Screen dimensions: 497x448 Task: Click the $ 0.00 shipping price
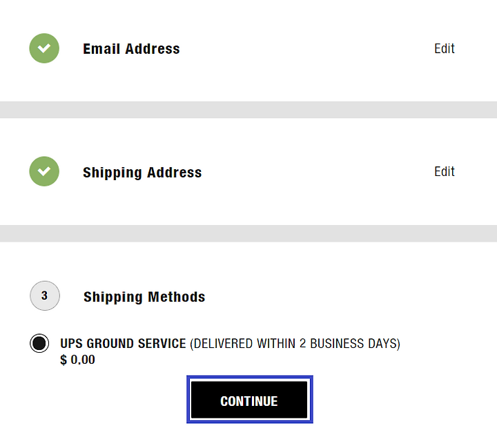coord(77,360)
